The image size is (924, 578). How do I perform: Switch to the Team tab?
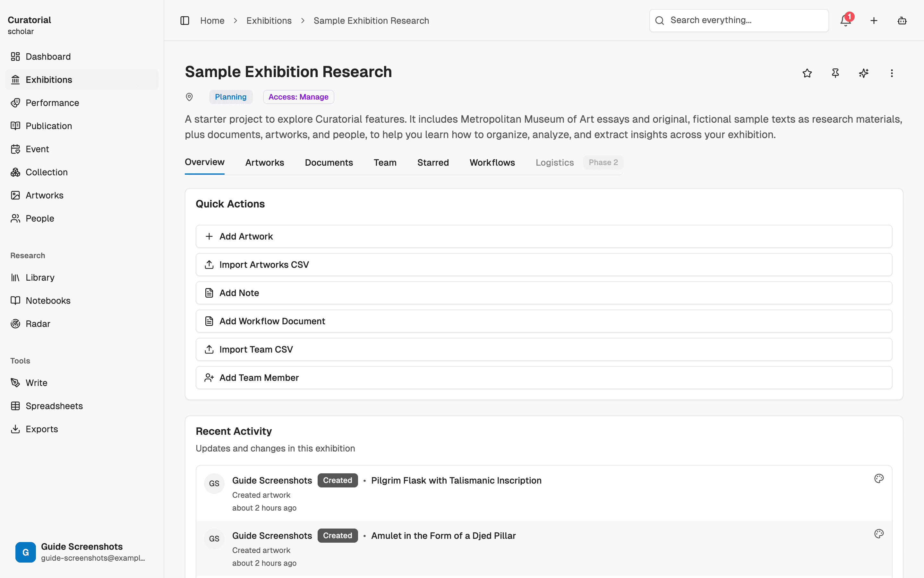point(385,162)
